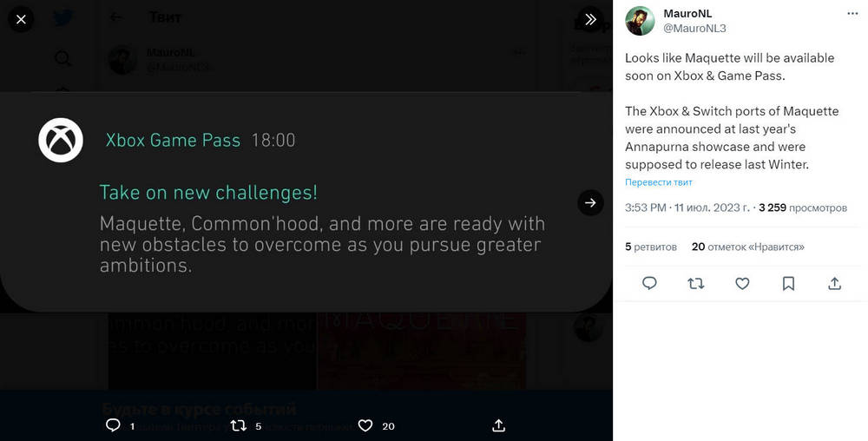Bookmark the tweet in side panel
Screen dimensions: 868x441
click(788, 283)
